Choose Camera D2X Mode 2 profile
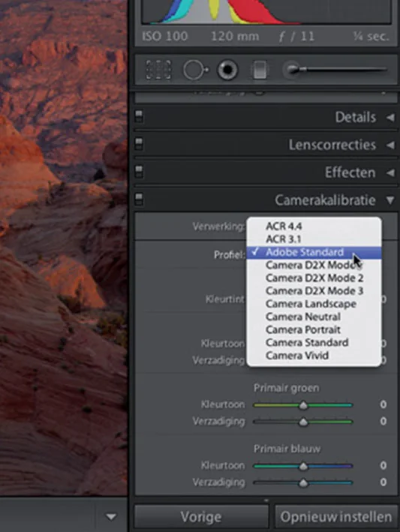 314,278
